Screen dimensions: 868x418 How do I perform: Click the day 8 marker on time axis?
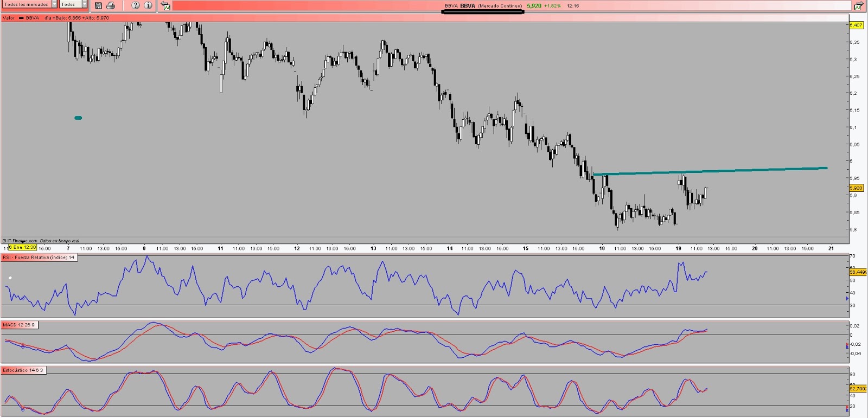tap(144, 248)
